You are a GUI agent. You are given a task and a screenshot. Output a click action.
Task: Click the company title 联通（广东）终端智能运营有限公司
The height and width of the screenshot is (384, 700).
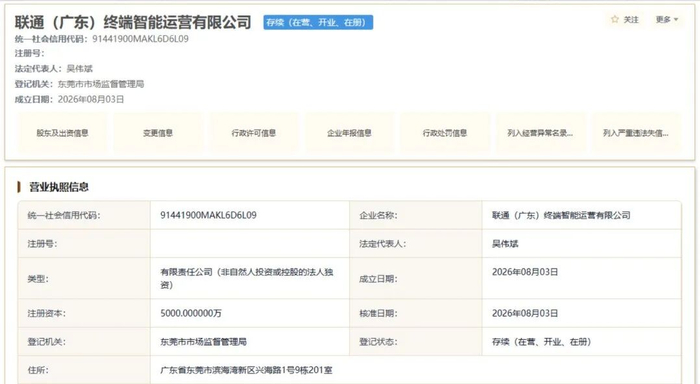(x=133, y=22)
